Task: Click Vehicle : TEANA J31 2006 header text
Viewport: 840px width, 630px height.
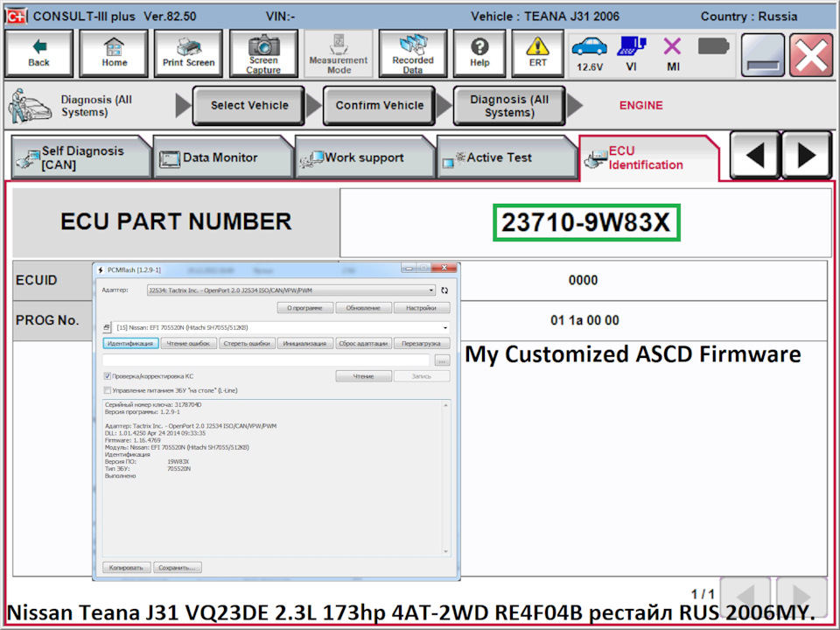Action: (545, 16)
